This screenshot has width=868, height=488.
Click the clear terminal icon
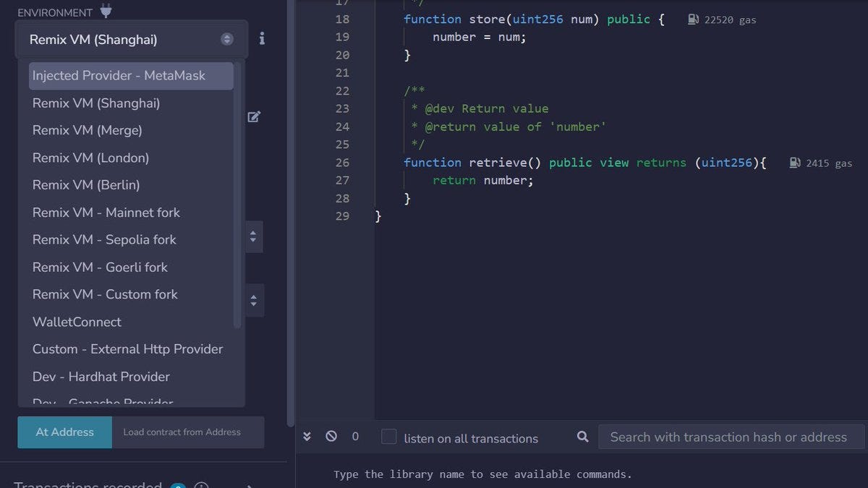(x=331, y=437)
